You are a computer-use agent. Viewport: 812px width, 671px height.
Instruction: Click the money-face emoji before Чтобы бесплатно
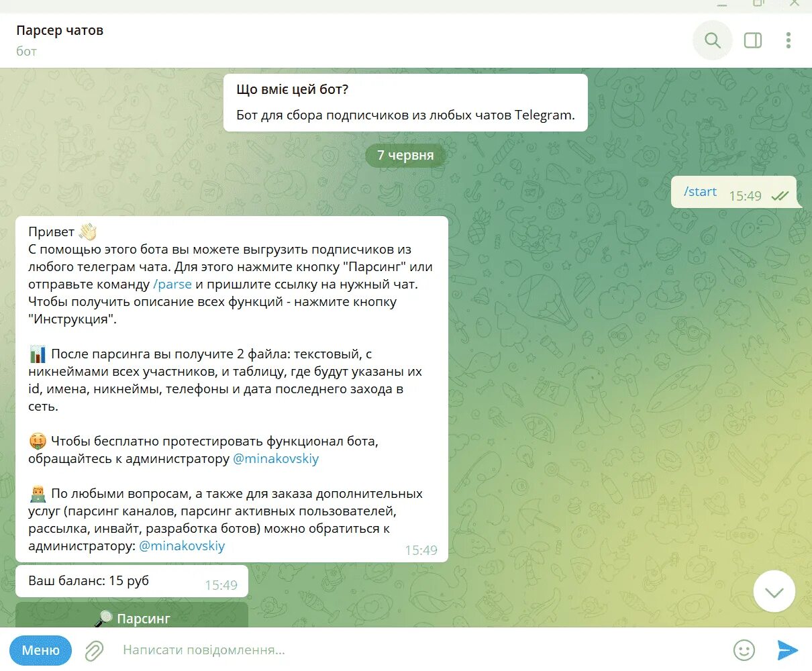[38, 442]
